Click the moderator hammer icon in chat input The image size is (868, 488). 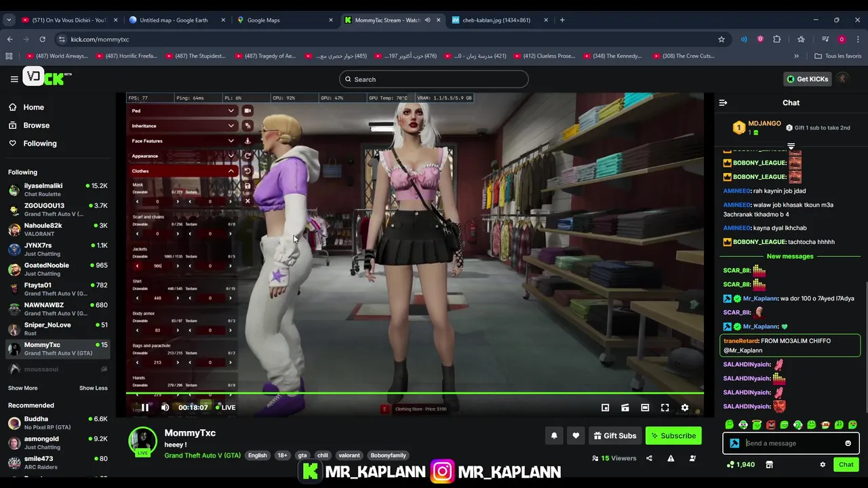(x=734, y=443)
